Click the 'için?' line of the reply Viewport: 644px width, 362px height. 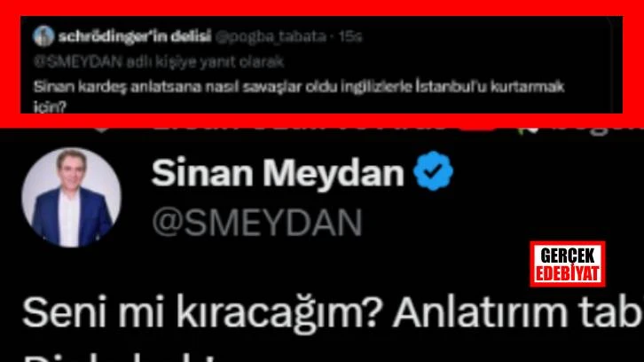tap(50, 106)
